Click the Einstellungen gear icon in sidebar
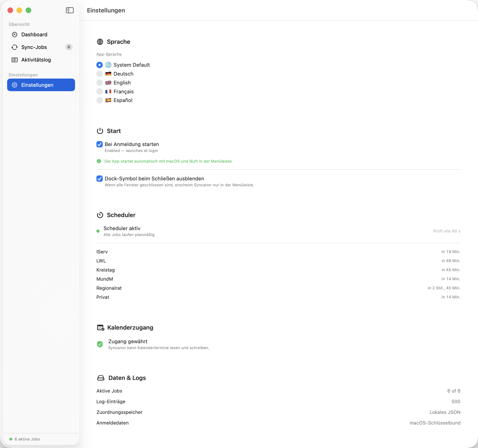 [15, 85]
